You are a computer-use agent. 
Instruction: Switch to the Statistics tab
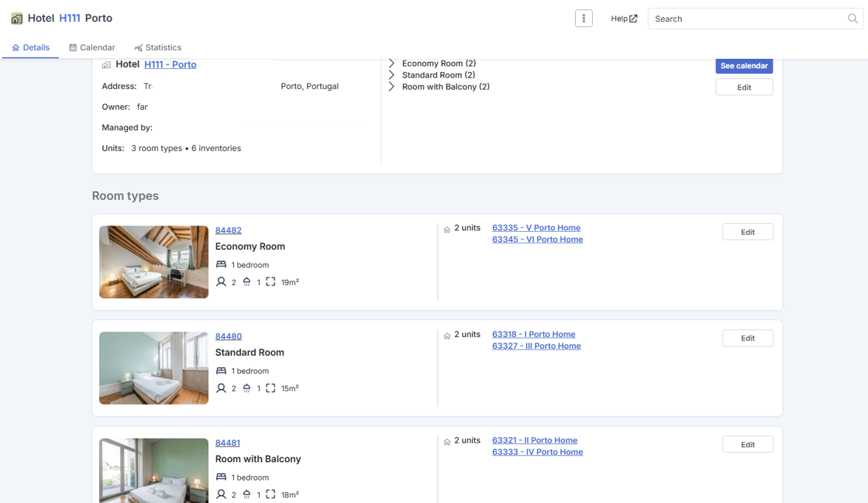click(158, 47)
